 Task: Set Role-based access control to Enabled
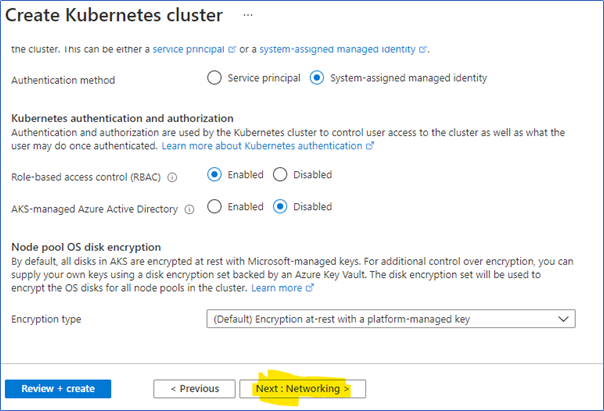(214, 174)
